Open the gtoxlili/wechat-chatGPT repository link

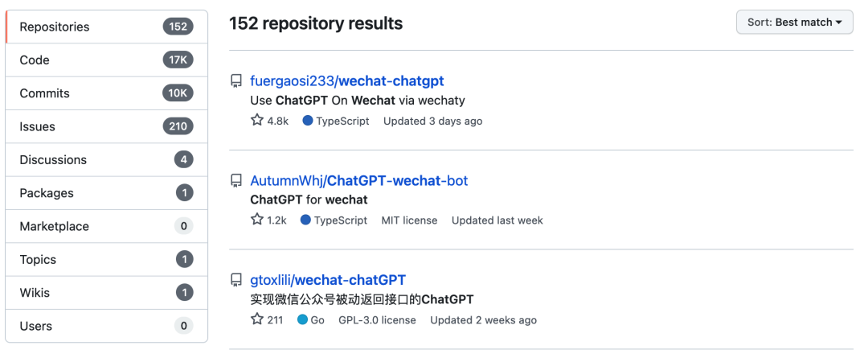328,280
